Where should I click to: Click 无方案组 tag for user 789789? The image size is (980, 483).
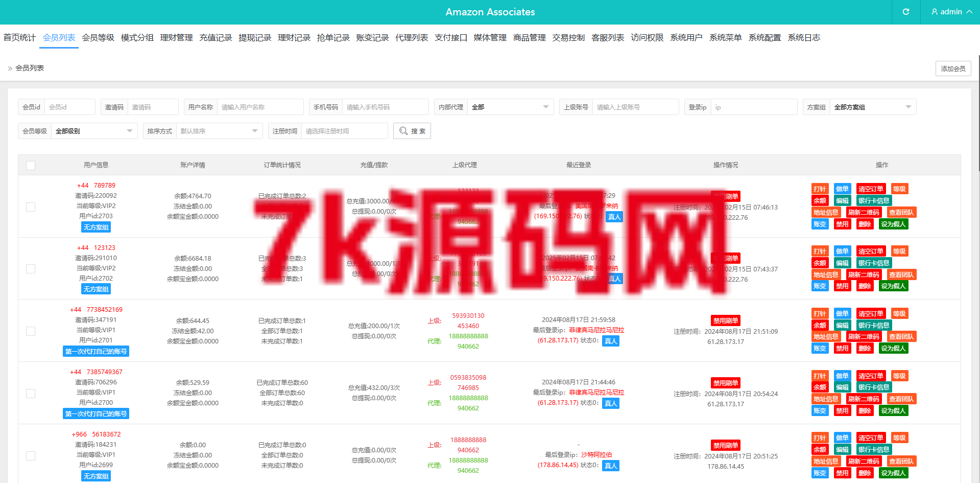(96, 227)
